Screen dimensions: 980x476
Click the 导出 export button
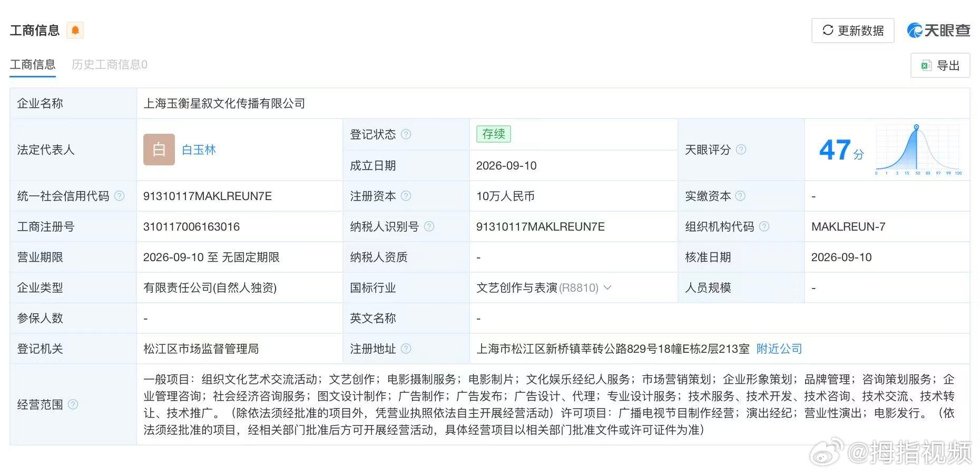pyautogui.click(x=940, y=65)
